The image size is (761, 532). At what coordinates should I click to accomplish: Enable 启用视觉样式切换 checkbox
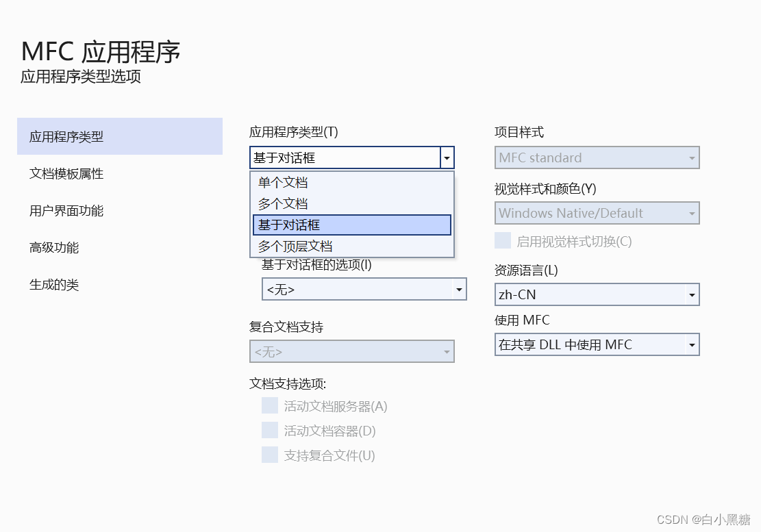coord(503,240)
